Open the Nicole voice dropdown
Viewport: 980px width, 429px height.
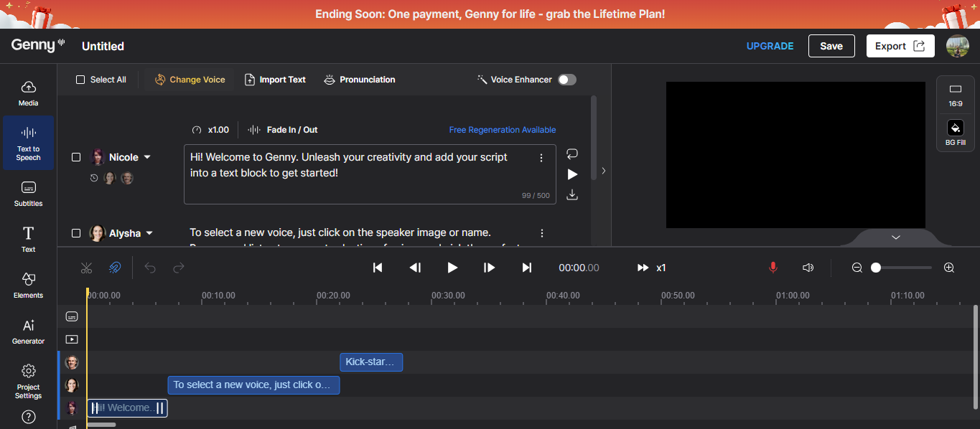[147, 157]
